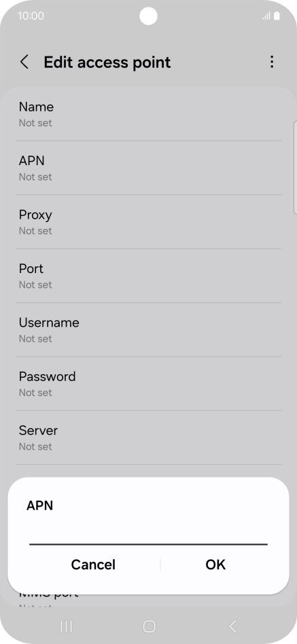Image resolution: width=297 pixels, height=644 pixels.
Task: Tap the system back navigation icon
Action: coord(232,626)
